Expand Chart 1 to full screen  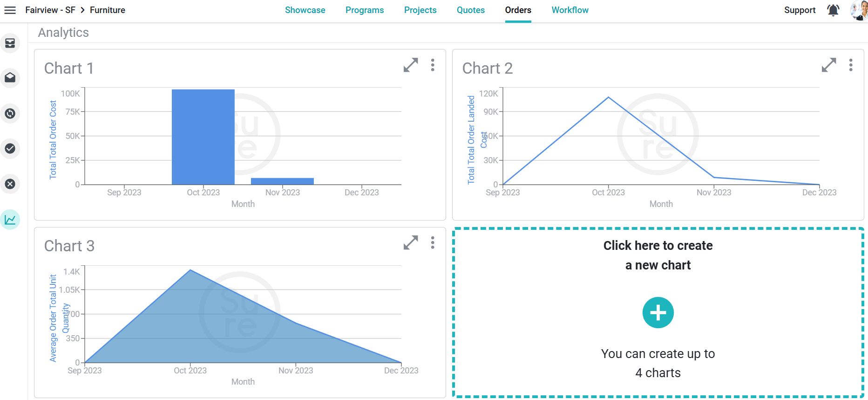411,65
